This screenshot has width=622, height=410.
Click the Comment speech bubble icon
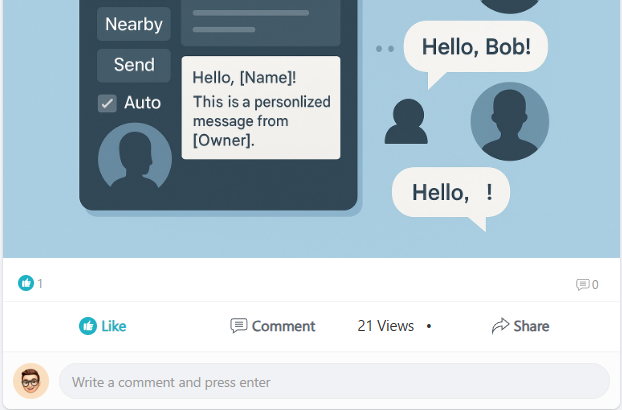238,326
